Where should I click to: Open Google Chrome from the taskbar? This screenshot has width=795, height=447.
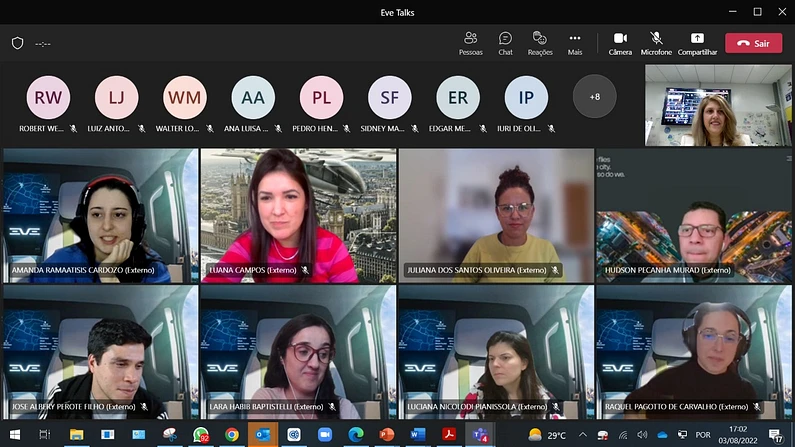pos(232,435)
